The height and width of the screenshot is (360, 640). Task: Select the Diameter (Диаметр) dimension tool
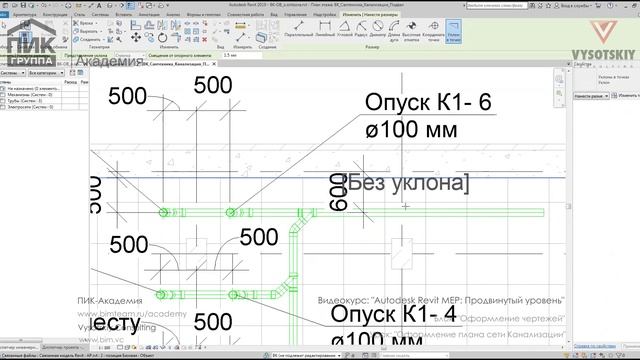pyautogui.click(x=378, y=29)
